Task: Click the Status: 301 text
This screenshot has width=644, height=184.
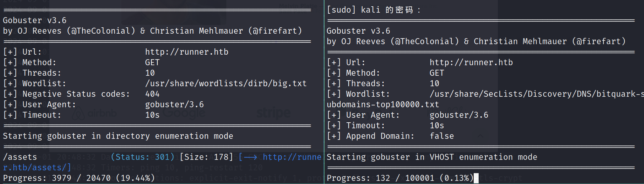Action: pos(142,157)
